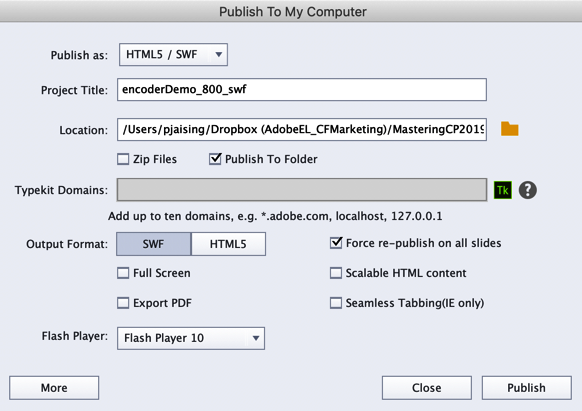Uncheck Publish To Folder
This screenshot has width=582, height=411.
point(215,159)
